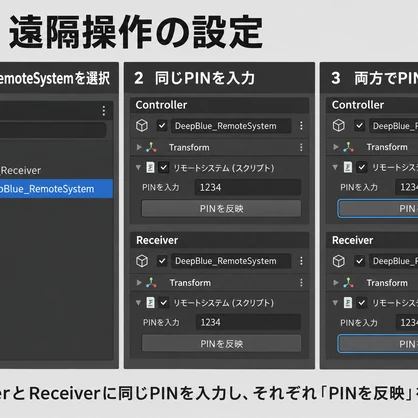Collapse the script component in step 3 Controller
This screenshot has height=418, width=418.
pyautogui.click(x=335, y=167)
